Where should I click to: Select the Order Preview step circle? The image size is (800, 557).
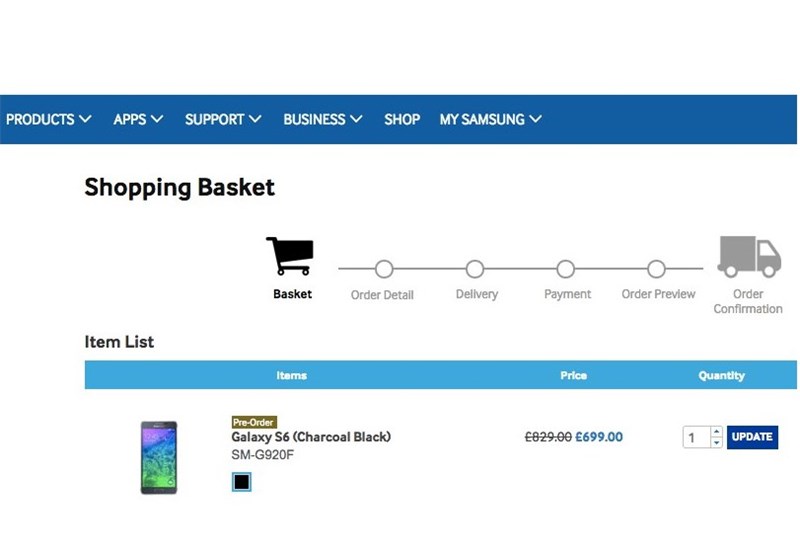pyautogui.click(x=656, y=269)
